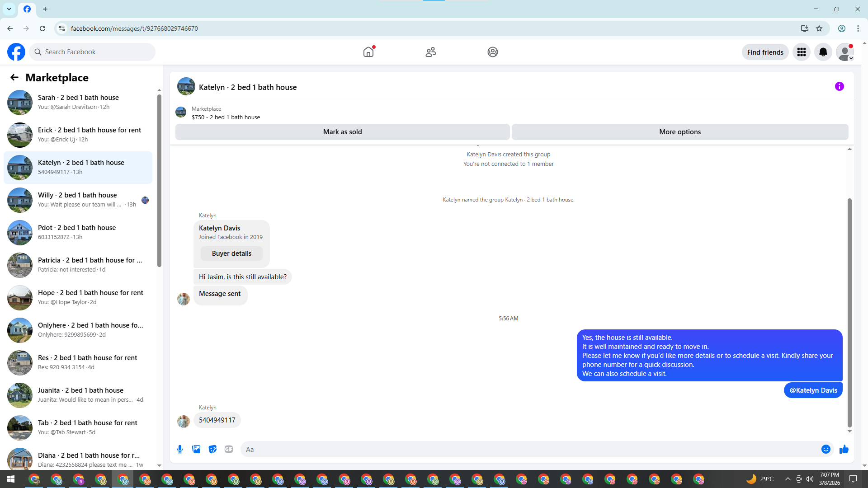The height and width of the screenshot is (488, 868).
Task: Go back using the Marketplace back arrow
Action: 14,77
